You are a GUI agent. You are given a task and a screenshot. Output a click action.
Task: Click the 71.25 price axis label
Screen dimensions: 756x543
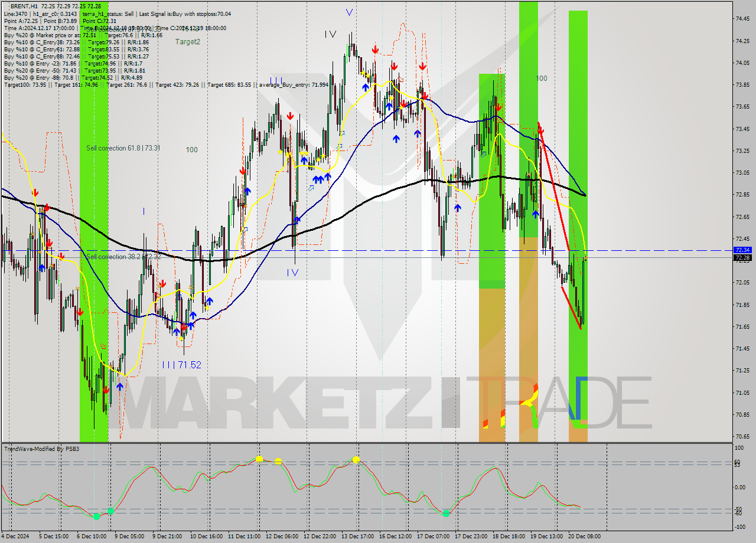pos(743,371)
